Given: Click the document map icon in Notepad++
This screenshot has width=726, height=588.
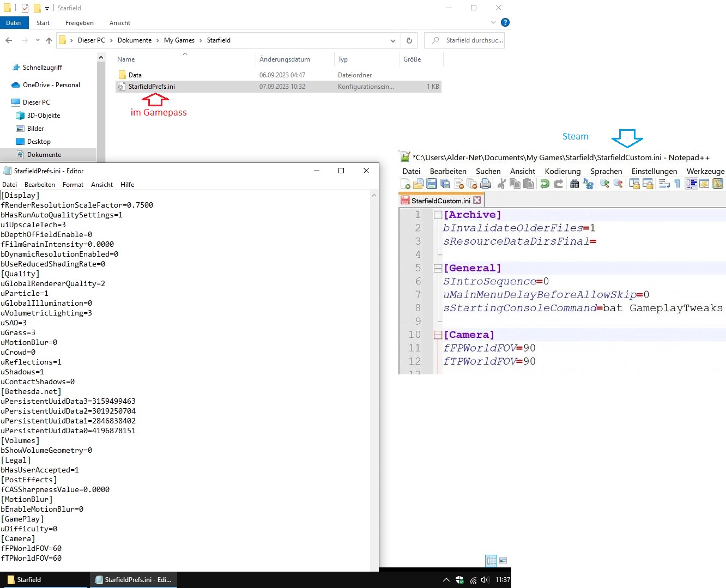Looking at the screenshot, I should (x=718, y=184).
